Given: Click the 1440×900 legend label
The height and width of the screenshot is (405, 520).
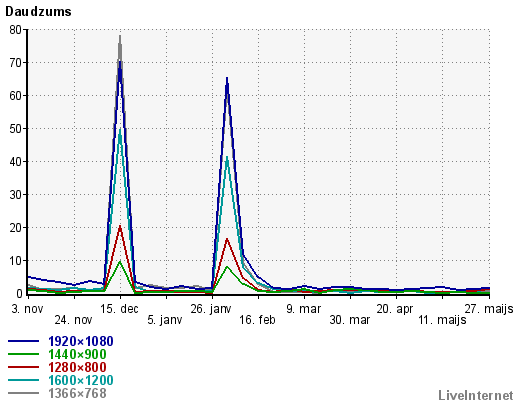Looking at the screenshot, I should point(77,354).
